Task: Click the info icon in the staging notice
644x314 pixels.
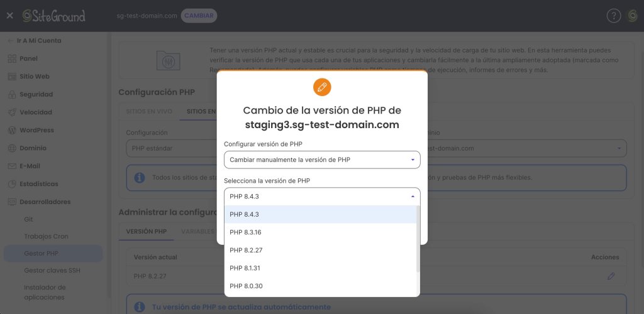Action: click(x=140, y=178)
